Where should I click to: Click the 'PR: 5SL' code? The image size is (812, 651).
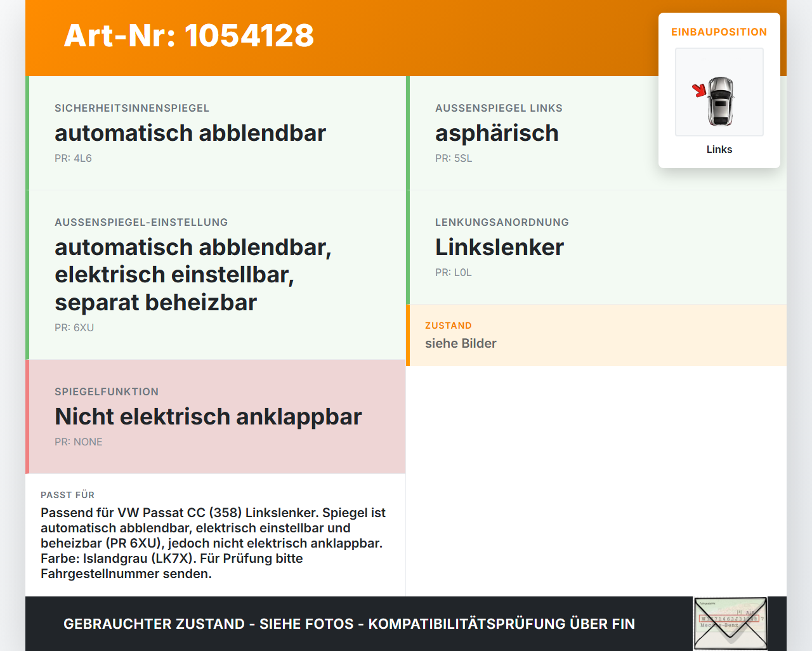pyautogui.click(x=454, y=158)
